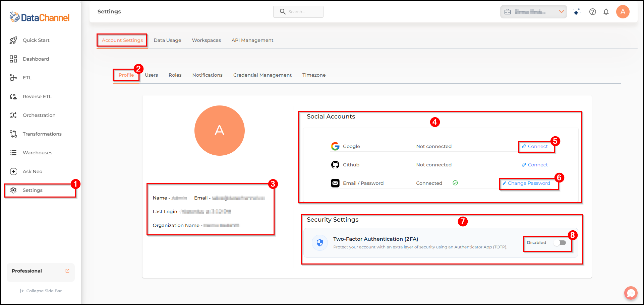Click the Professional plan external link icon

click(67, 271)
